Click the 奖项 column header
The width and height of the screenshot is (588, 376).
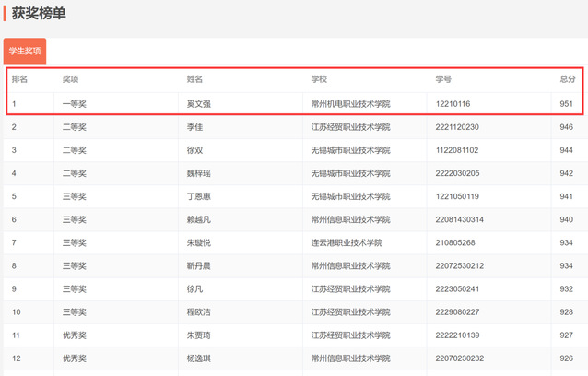coord(70,80)
